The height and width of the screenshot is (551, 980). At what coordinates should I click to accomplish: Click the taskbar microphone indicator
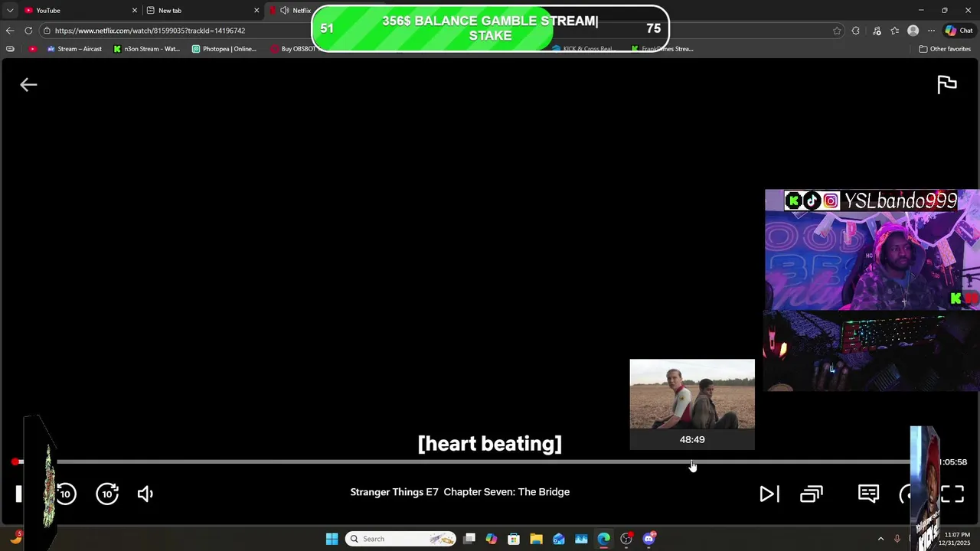[897, 539]
